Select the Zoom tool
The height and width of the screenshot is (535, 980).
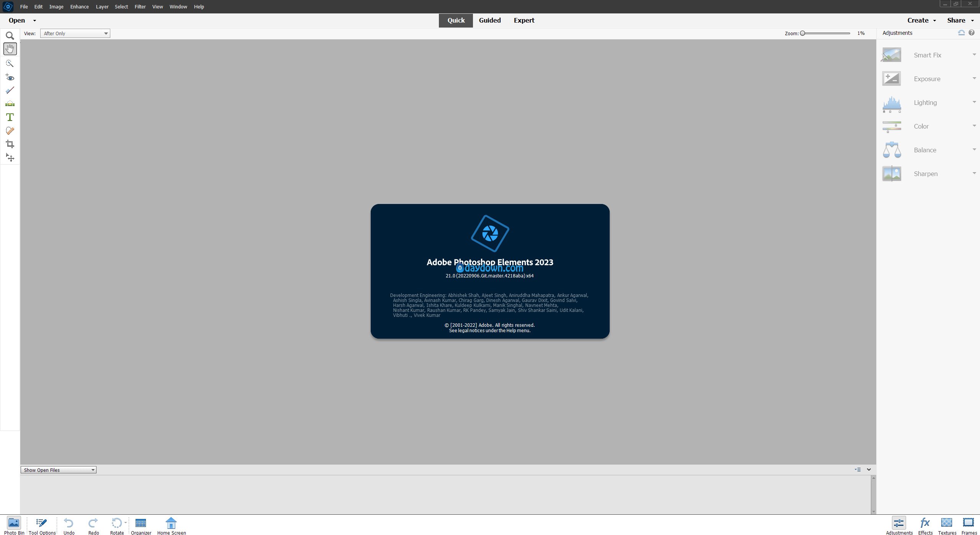10,36
